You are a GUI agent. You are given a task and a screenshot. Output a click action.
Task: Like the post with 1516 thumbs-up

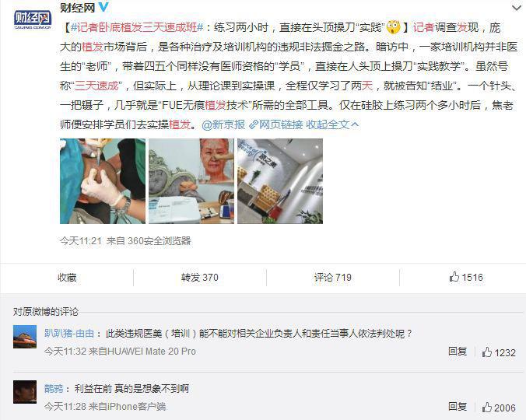click(x=466, y=277)
